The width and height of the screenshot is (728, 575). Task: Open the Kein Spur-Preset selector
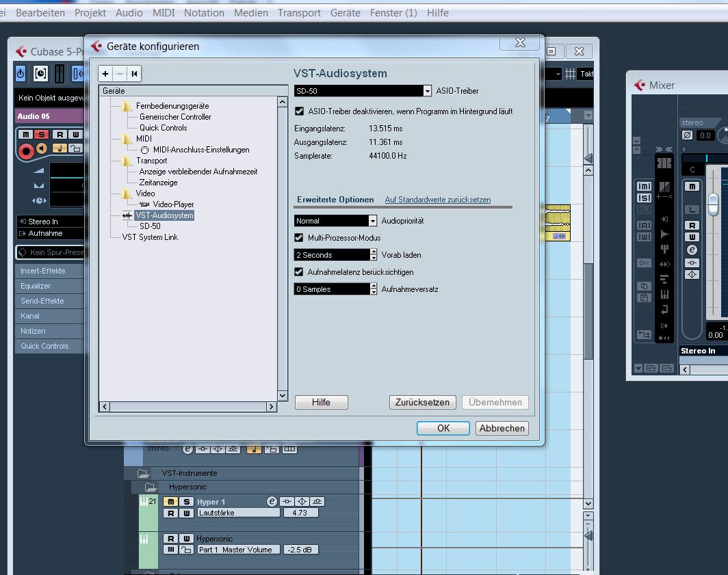(x=50, y=252)
